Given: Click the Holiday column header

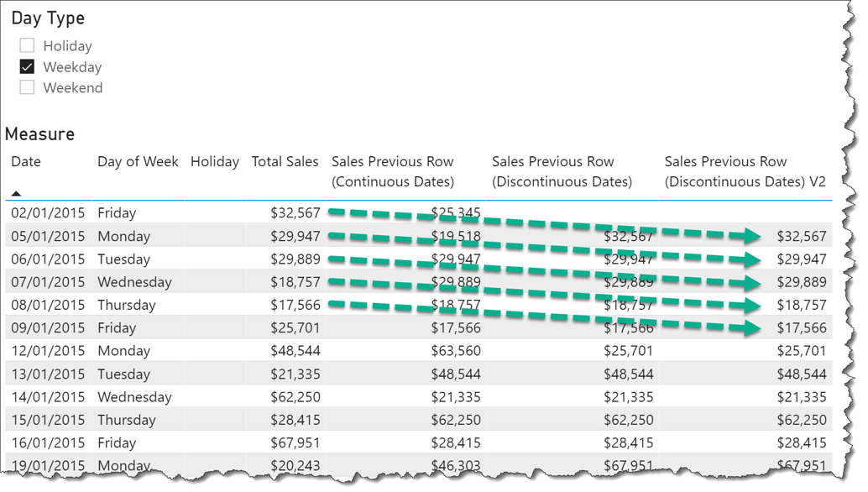Looking at the screenshot, I should coord(214,161).
